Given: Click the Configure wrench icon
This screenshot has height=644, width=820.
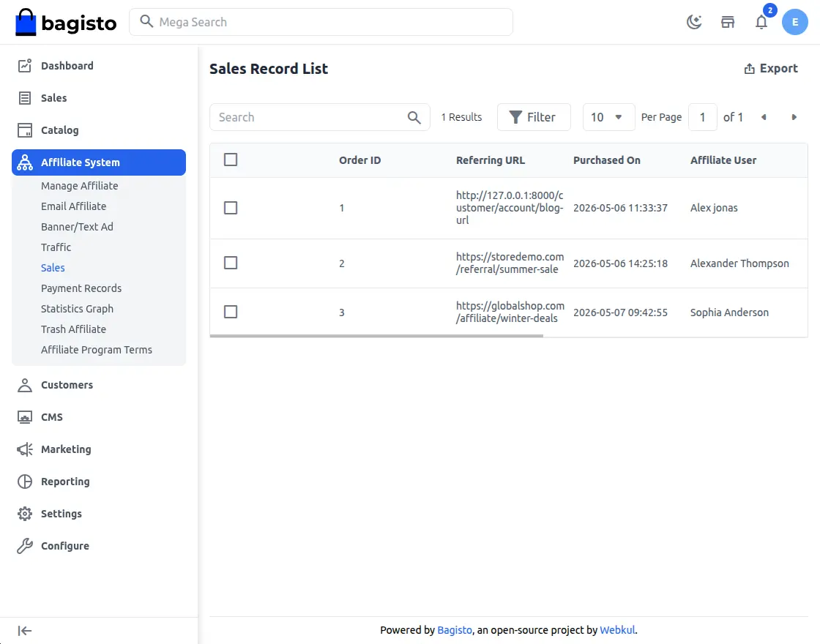Looking at the screenshot, I should coord(25,546).
